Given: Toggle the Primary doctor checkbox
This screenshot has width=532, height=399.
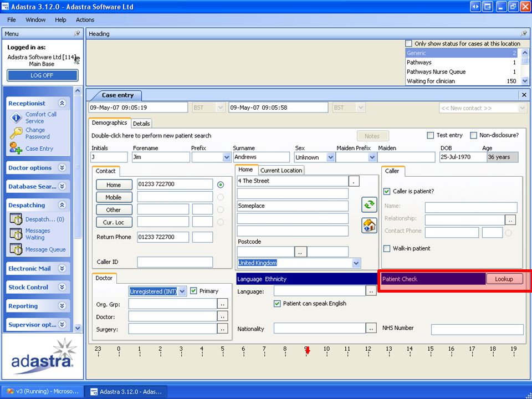Looking at the screenshot, I should point(193,291).
